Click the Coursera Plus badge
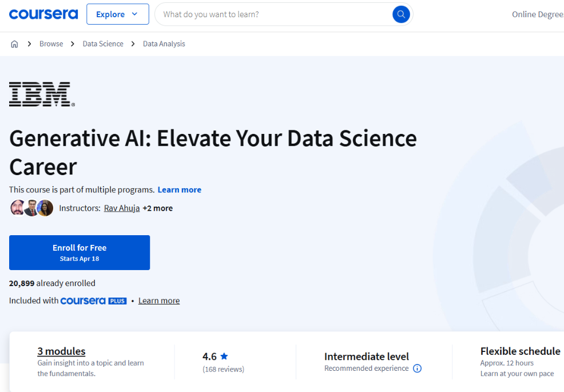 (x=93, y=300)
